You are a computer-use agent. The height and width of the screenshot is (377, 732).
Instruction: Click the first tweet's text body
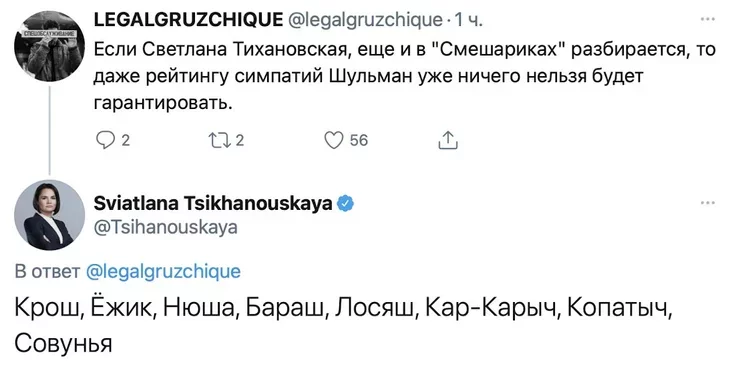[x=404, y=76]
